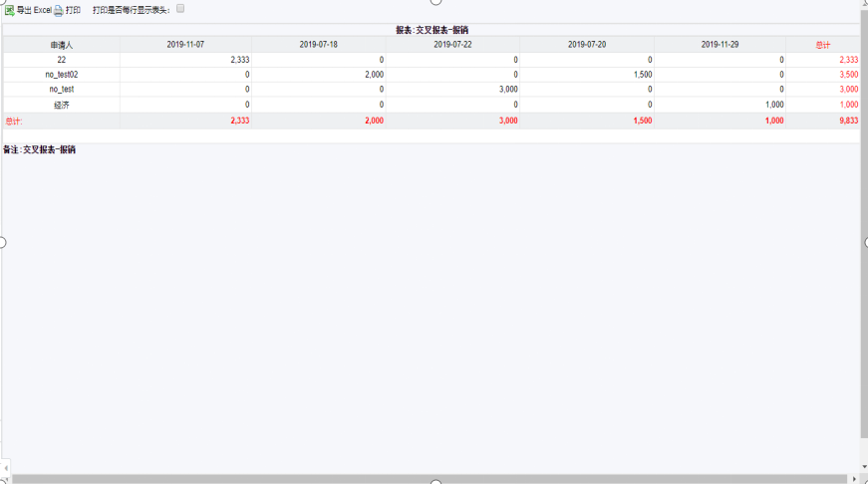Click the Excel export icon
868x484 pixels.
click(9, 10)
